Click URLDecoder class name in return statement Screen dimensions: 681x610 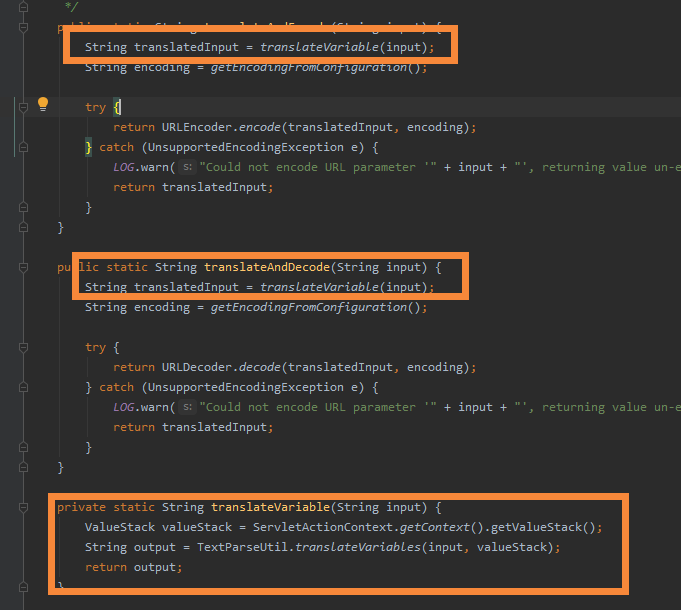tap(197, 367)
